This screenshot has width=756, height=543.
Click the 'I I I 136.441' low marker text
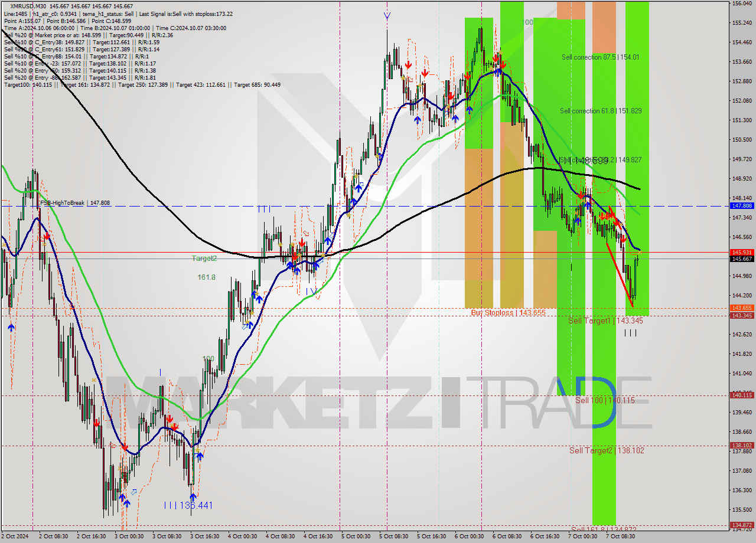pyautogui.click(x=188, y=505)
